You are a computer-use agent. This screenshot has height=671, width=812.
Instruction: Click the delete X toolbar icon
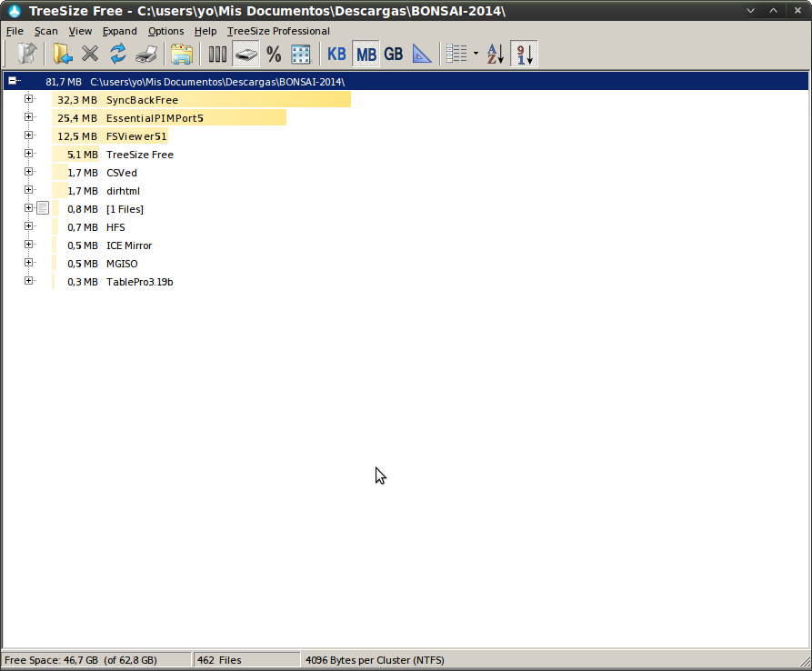[x=90, y=55]
